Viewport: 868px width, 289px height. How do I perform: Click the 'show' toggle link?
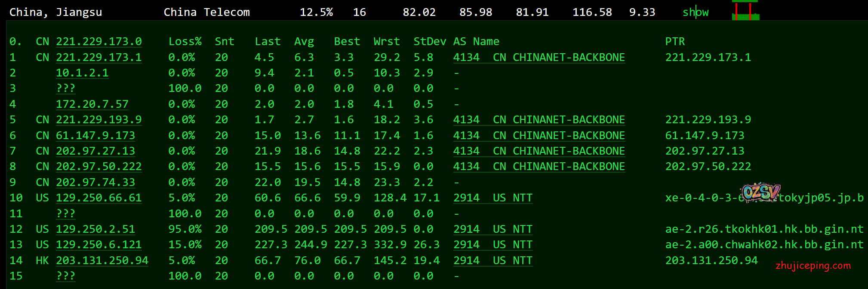(x=695, y=12)
